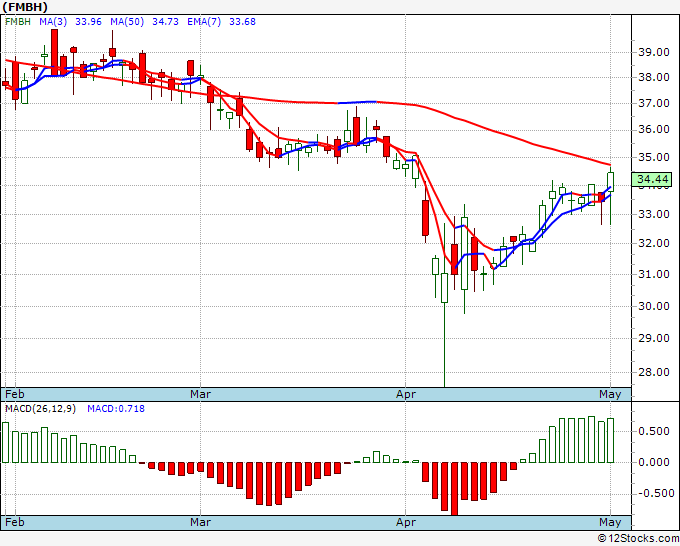
Task: Click May on the price chart axis
Action: 610,394
